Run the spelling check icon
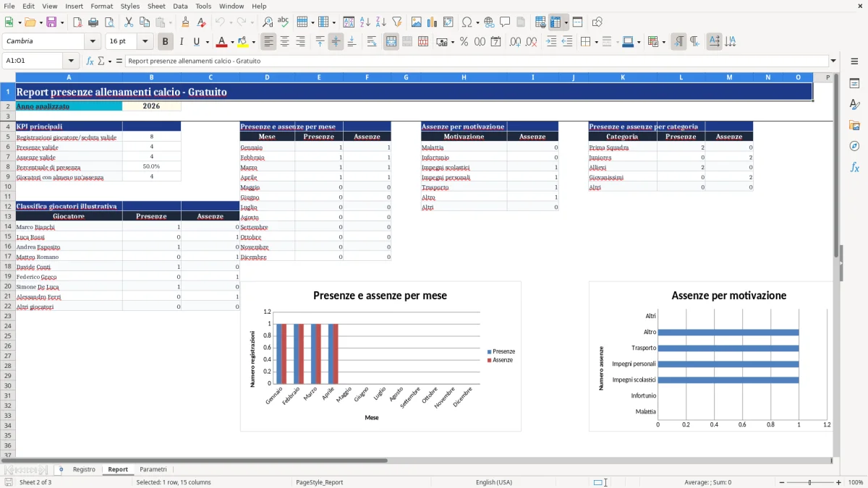The height and width of the screenshot is (488, 868). (284, 22)
